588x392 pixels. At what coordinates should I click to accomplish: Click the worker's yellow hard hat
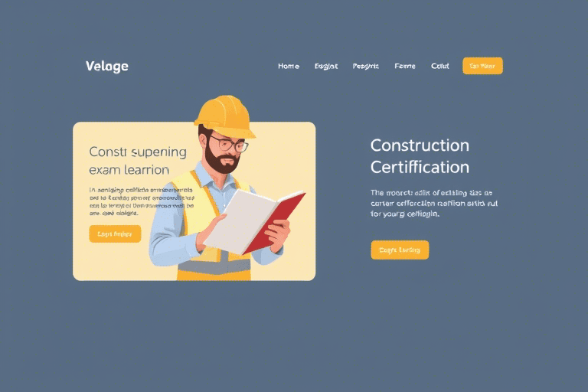pyautogui.click(x=225, y=116)
